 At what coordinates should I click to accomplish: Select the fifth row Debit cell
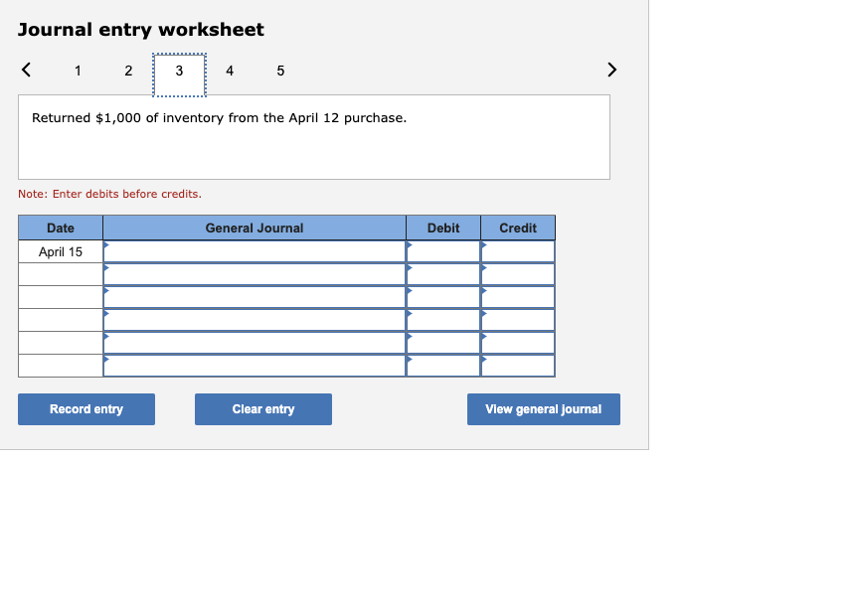443,344
